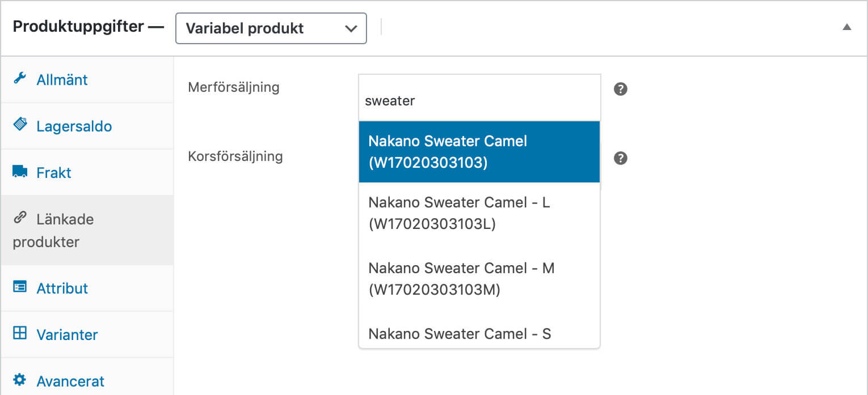
Task: Open the Variabel produkt type dropdown
Action: tap(271, 28)
